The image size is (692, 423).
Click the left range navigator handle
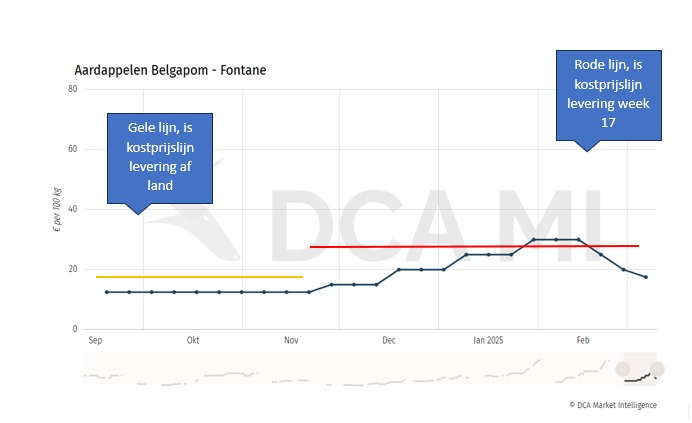click(x=623, y=369)
